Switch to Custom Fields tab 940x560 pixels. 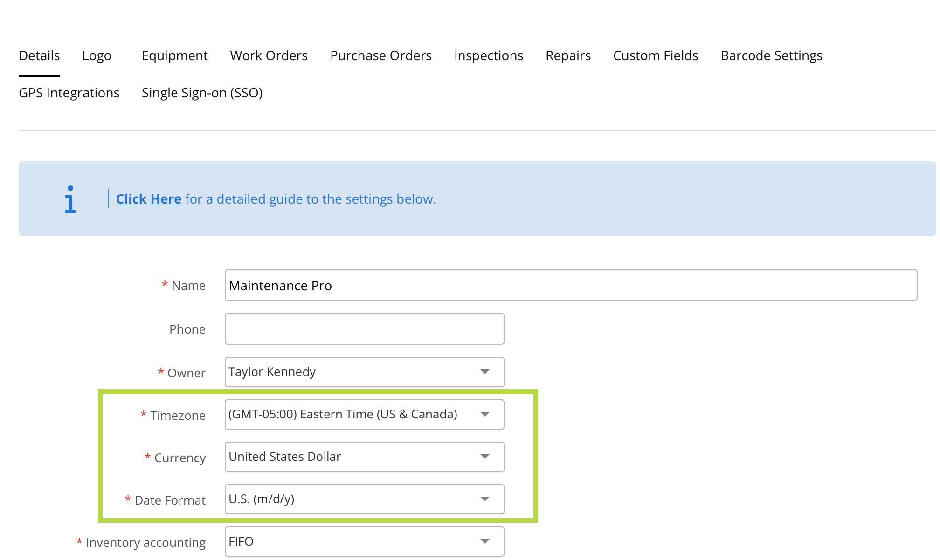655,55
